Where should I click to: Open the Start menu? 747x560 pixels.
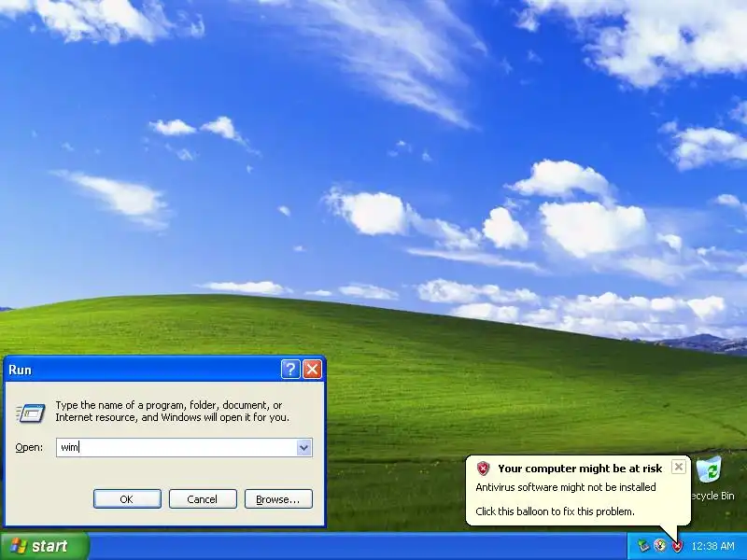44,546
